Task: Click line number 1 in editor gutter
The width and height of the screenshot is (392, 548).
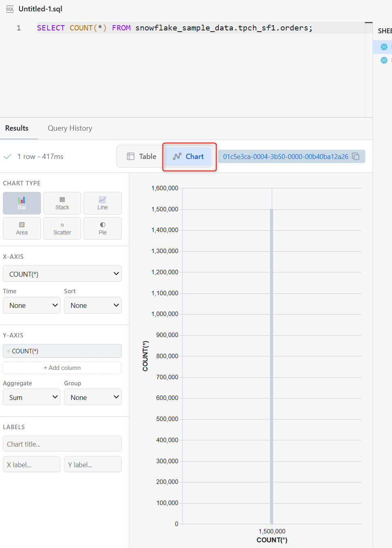Action: pos(19,28)
